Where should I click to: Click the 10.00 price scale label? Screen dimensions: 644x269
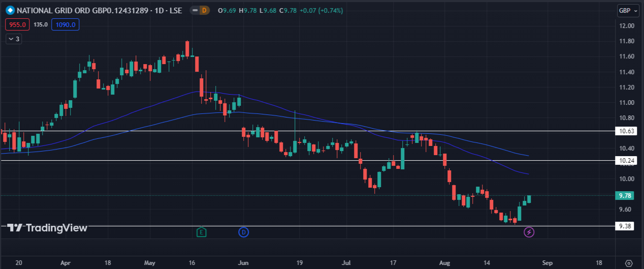pyautogui.click(x=626, y=179)
